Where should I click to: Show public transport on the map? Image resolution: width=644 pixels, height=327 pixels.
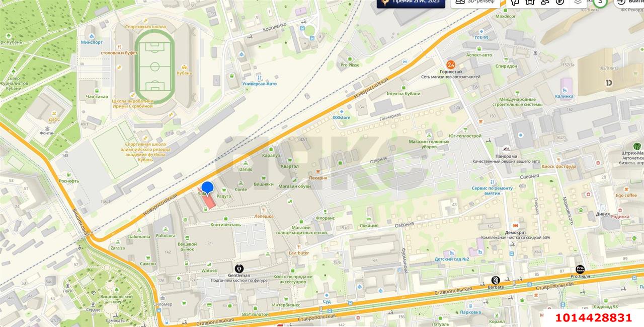tap(530, 2)
